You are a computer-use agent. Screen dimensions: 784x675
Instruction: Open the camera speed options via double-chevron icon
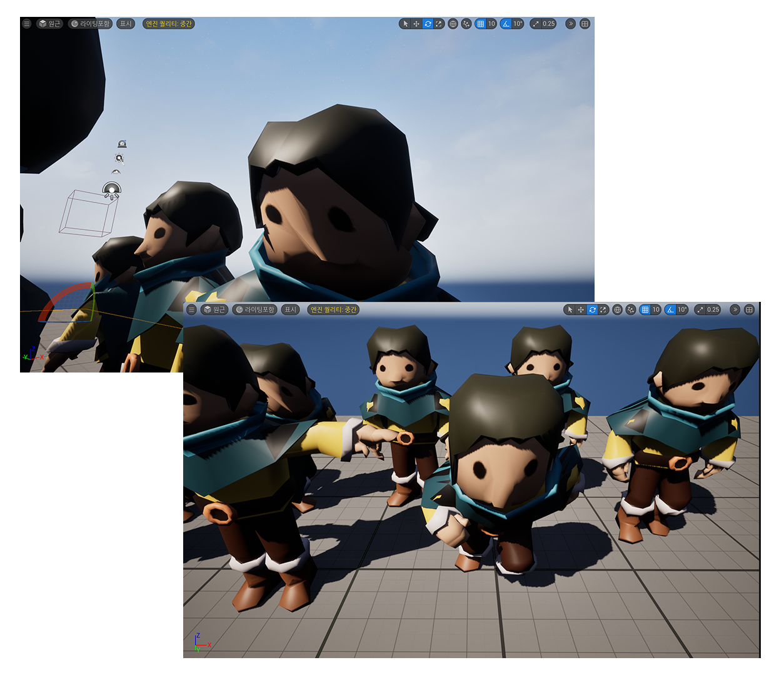coord(571,23)
